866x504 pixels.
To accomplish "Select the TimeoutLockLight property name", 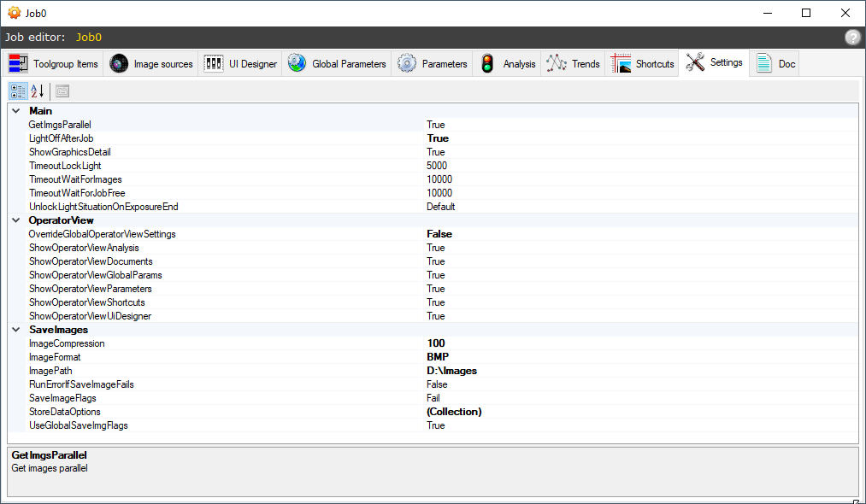I will point(65,166).
